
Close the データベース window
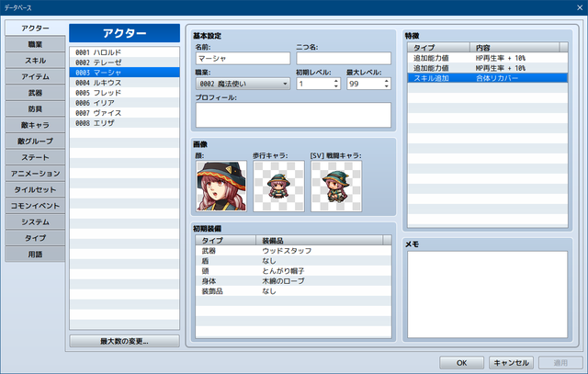tap(580, 7)
